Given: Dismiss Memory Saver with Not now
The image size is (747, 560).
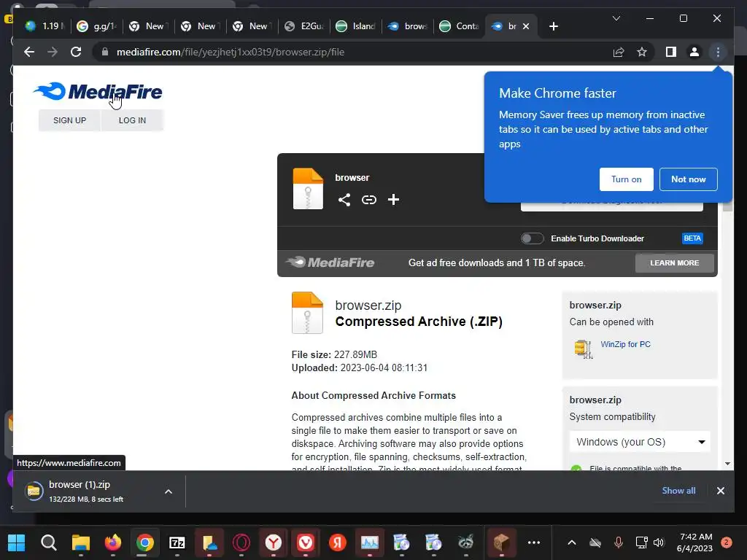Looking at the screenshot, I should point(689,179).
